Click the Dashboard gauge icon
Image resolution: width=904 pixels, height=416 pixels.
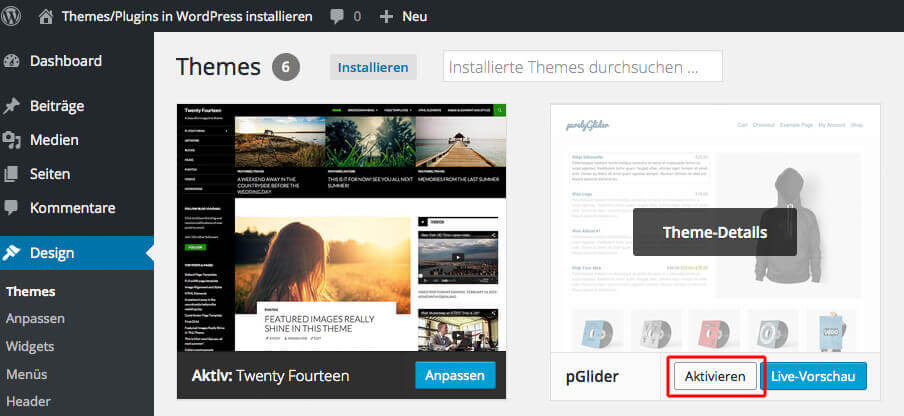pos(11,62)
